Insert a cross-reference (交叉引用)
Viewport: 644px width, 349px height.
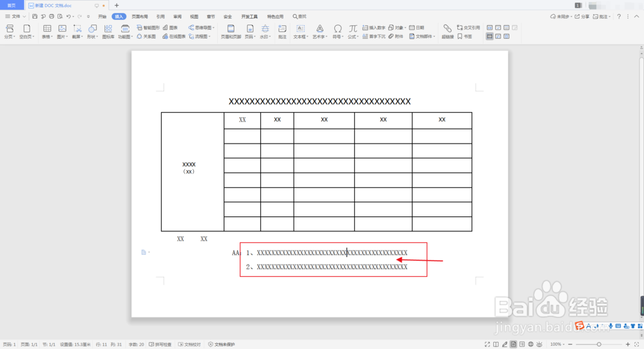click(x=469, y=28)
